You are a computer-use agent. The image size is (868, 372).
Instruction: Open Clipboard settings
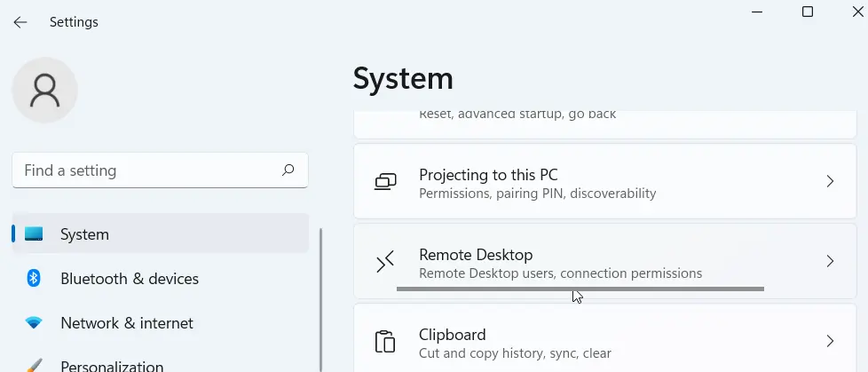tap(605, 337)
